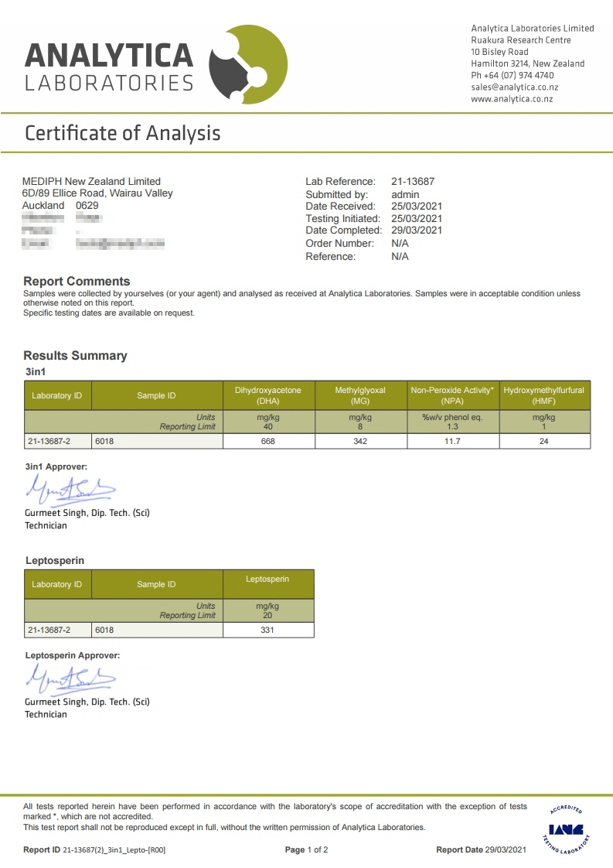Viewport: 613px width, 868px height.
Task: Select the Testing Initiated date value
Action: click(417, 219)
